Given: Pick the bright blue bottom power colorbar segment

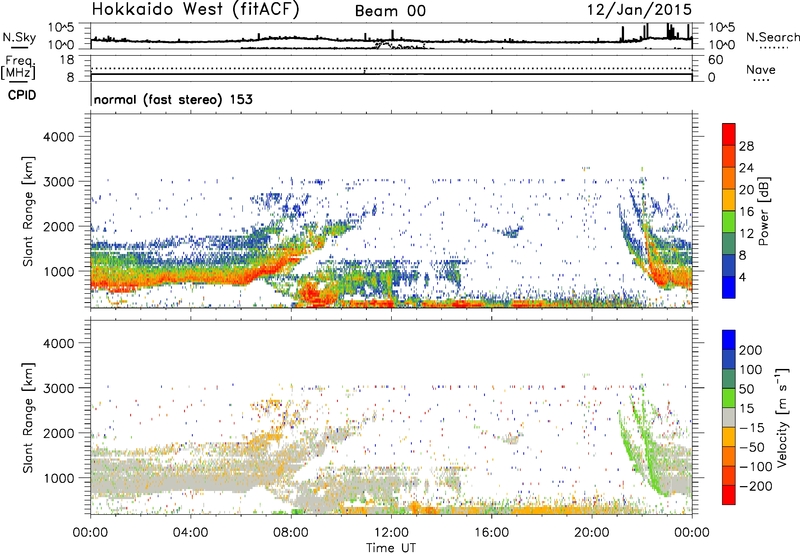Looking at the screenshot, I should click(729, 288).
